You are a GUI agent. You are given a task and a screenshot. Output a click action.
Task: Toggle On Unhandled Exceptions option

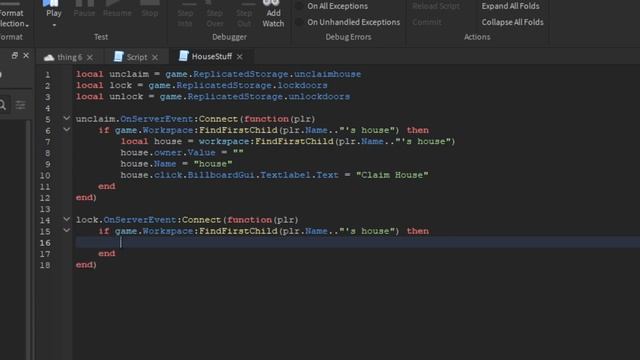348,22
